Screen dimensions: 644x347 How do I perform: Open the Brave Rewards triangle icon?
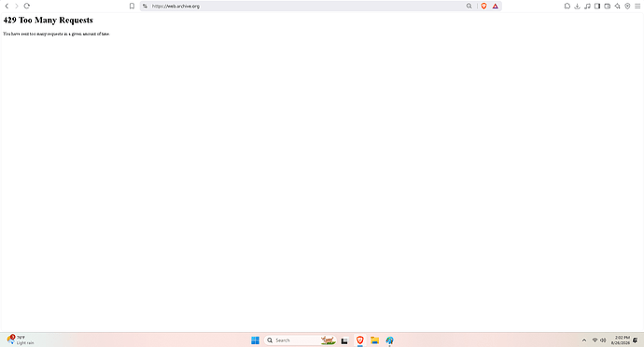pos(496,7)
